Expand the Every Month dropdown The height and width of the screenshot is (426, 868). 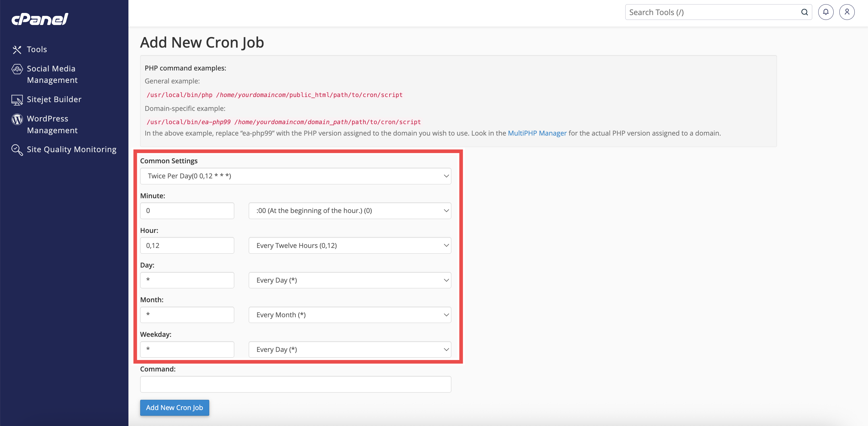[349, 315]
